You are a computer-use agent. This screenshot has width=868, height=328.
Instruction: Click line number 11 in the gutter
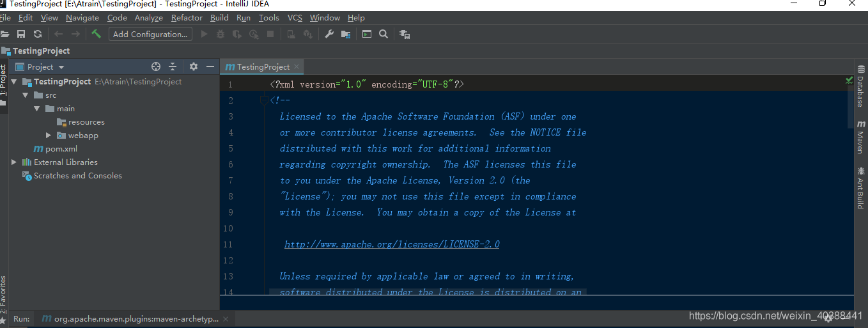tap(229, 244)
